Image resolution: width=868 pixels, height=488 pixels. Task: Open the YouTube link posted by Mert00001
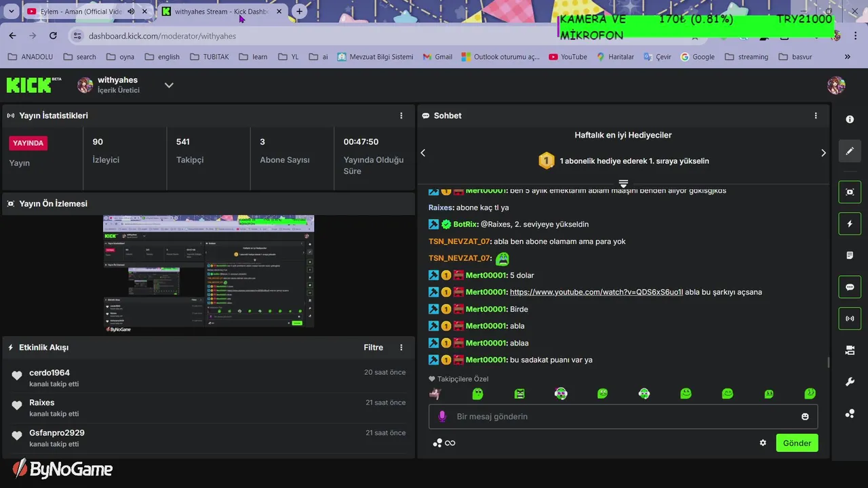[x=596, y=292]
